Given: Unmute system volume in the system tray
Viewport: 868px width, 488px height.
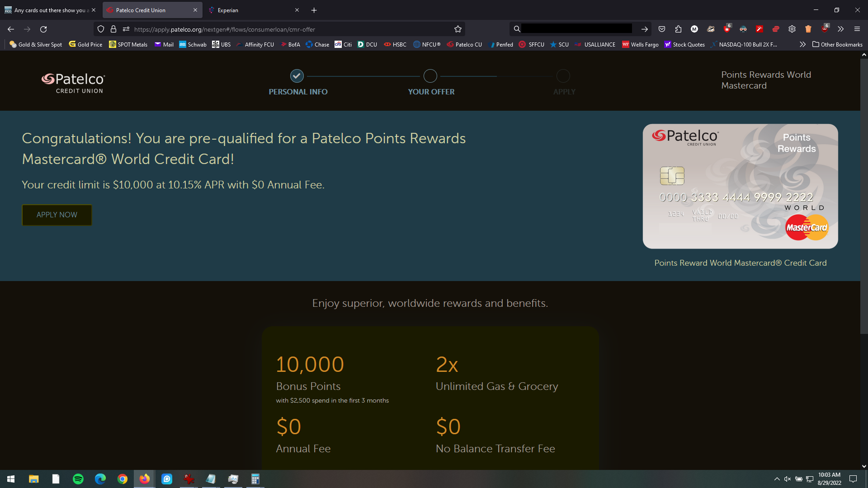Looking at the screenshot, I should 788,479.
